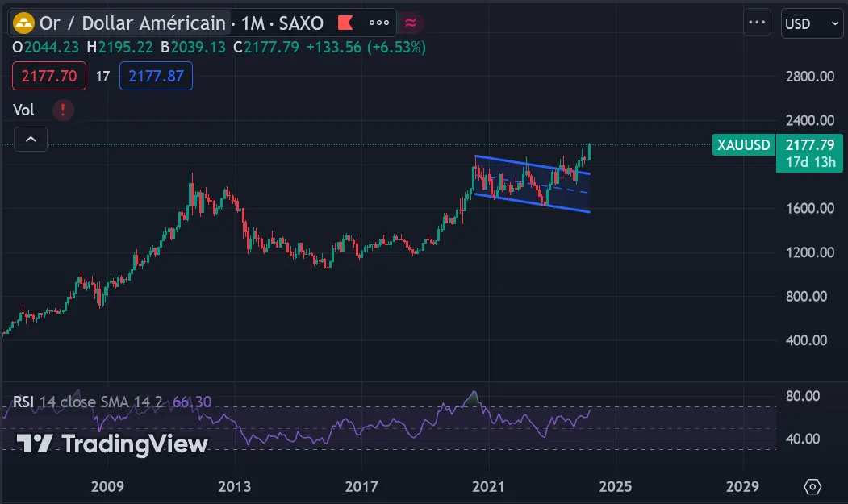Click the 2177.79 current price label
848x504 pixels.
tap(809, 145)
